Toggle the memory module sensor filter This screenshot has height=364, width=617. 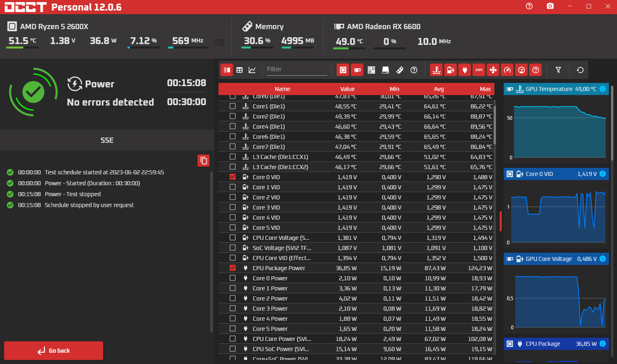[x=400, y=70]
